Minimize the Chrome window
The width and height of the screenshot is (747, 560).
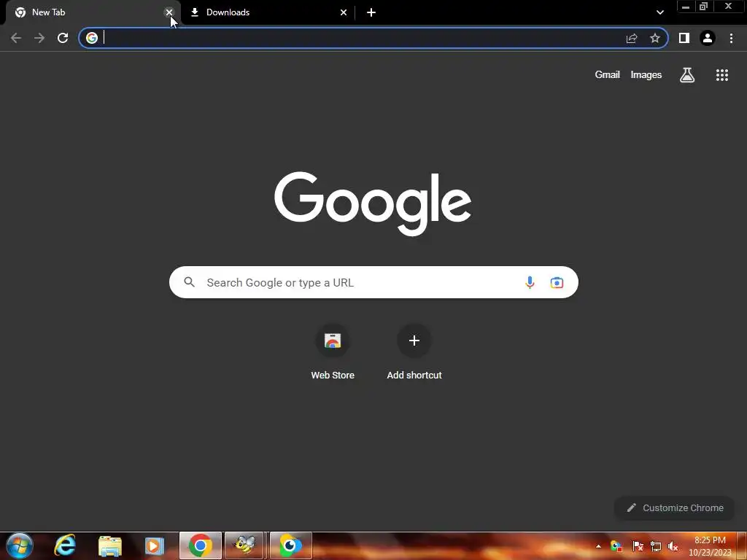tap(686, 7)
